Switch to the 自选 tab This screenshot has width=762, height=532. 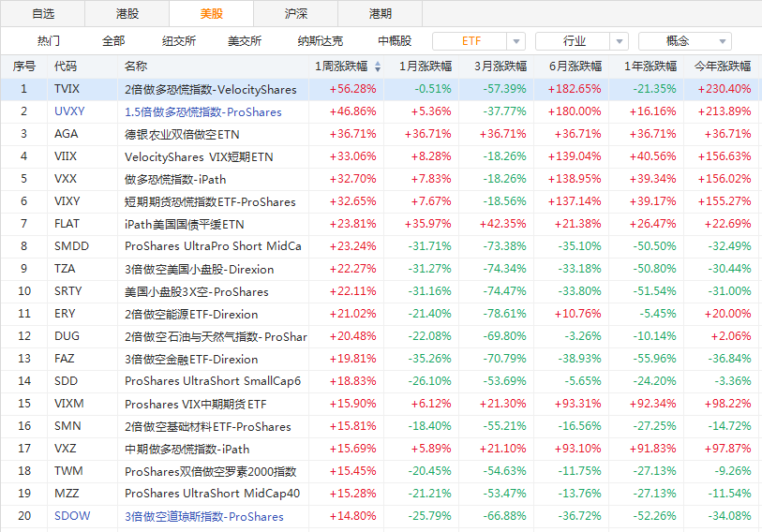click(43, 14)
